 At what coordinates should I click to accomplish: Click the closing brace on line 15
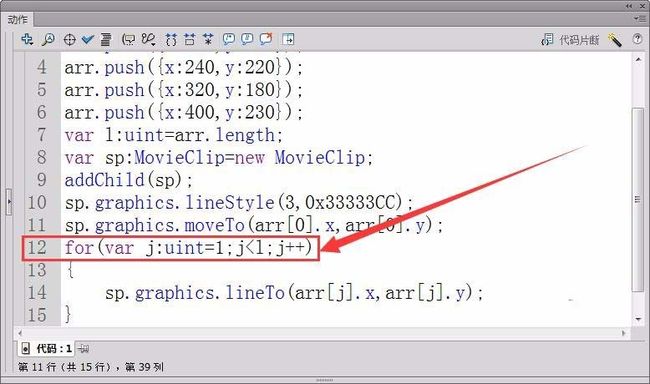68,314
